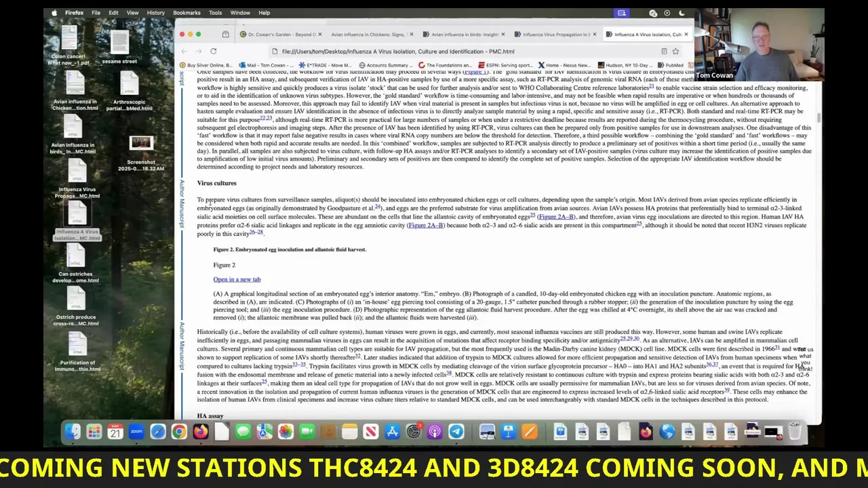Launch Telegram from the Dock
Viewport: 868px width, 488px height.
[456, 432]
